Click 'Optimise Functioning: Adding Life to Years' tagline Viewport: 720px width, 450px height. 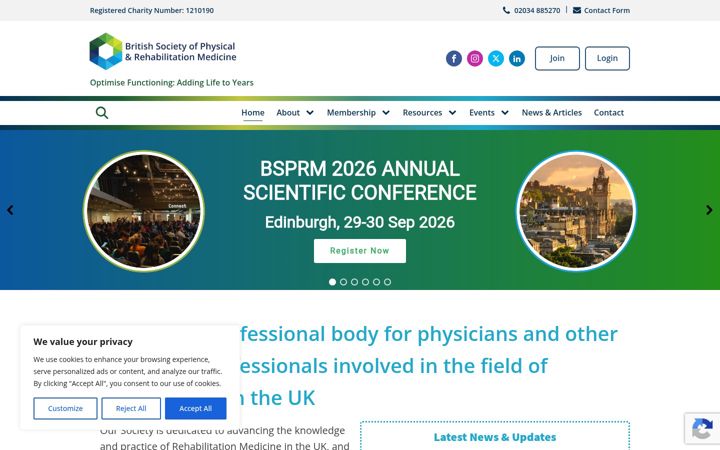tap(171, 83)
